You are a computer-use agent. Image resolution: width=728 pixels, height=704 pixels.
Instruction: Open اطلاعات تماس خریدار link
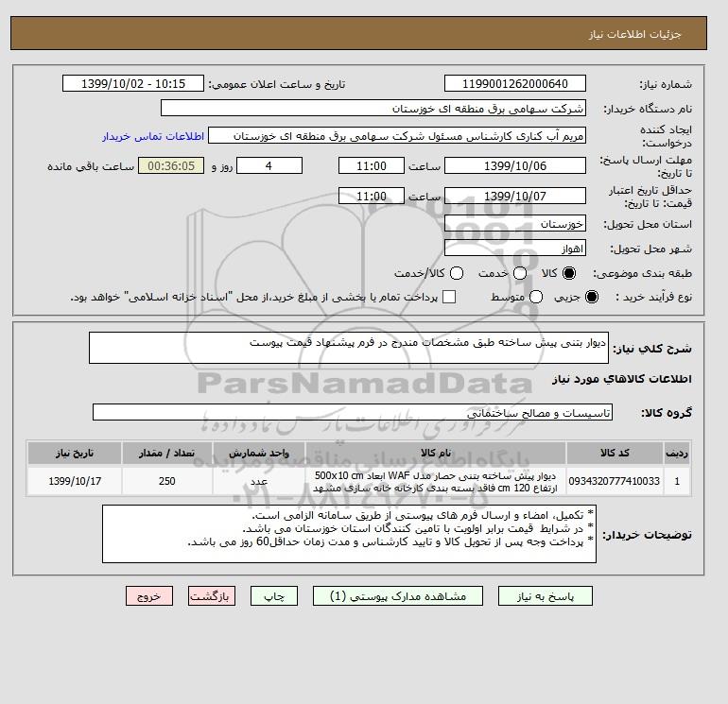(153, 136)
